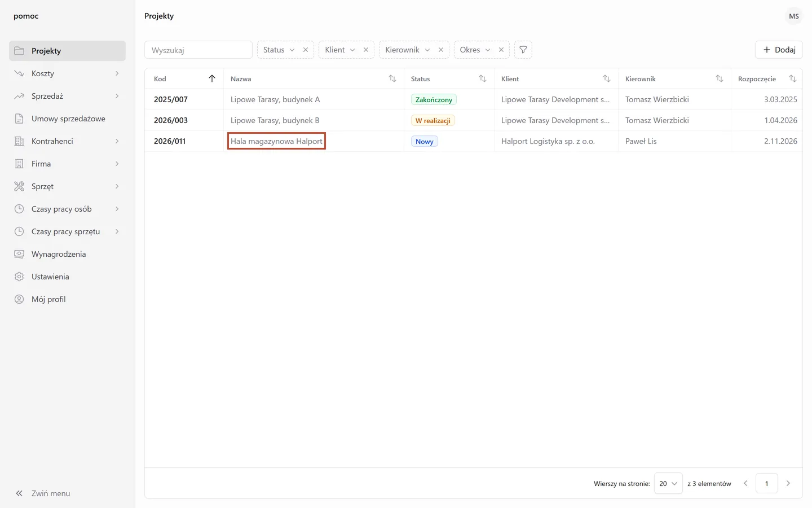812x508 pixels.
Task: Open the Projekty folder icon in sidebar
Action: [19, 51]
